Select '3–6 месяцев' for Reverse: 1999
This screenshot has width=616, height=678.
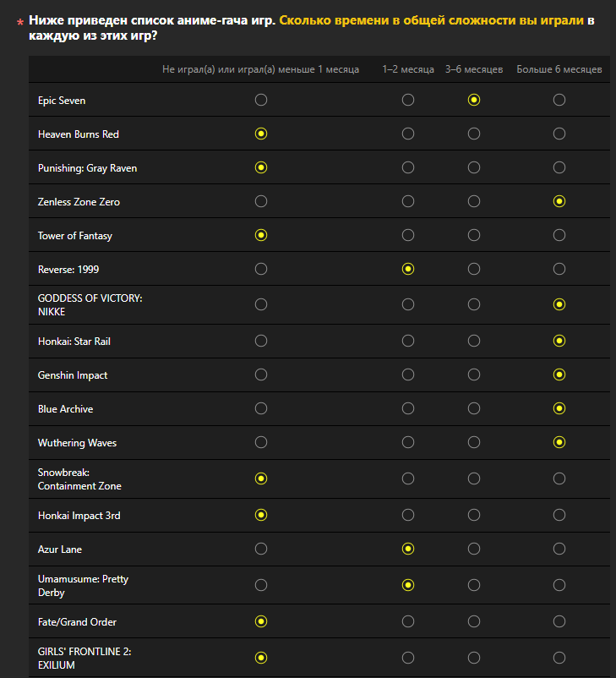(x=474, y=269)
